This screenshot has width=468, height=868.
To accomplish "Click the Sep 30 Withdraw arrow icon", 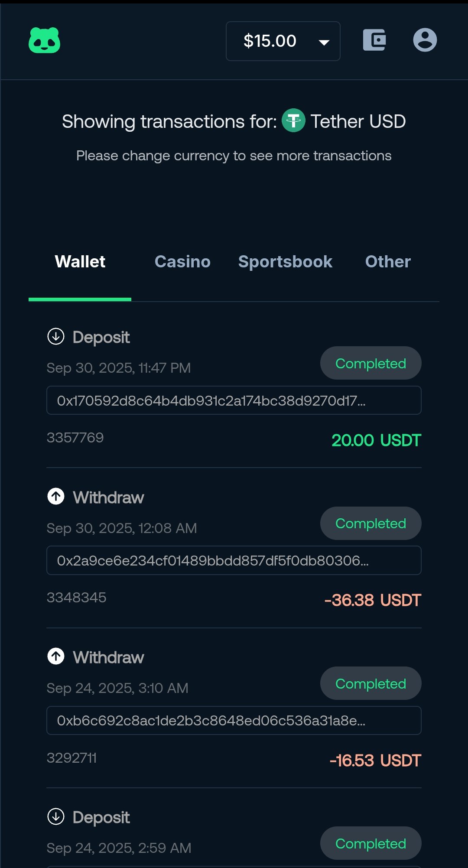I will coord(56,497).
